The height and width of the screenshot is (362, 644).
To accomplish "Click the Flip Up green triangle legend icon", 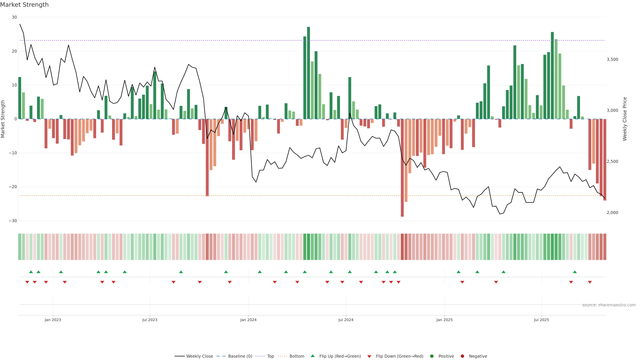I will 312,356.
